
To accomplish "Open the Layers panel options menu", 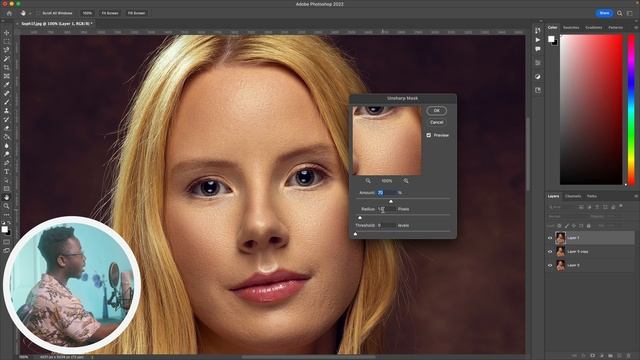I will (636, 196).
